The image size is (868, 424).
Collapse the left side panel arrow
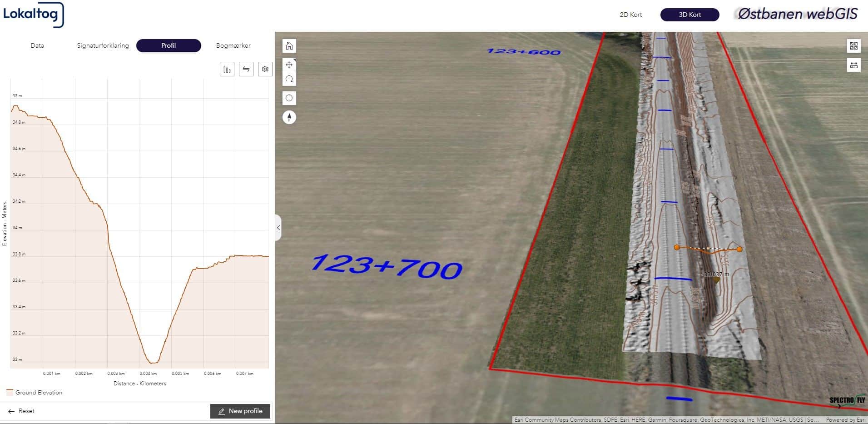(x=278, y=228)
